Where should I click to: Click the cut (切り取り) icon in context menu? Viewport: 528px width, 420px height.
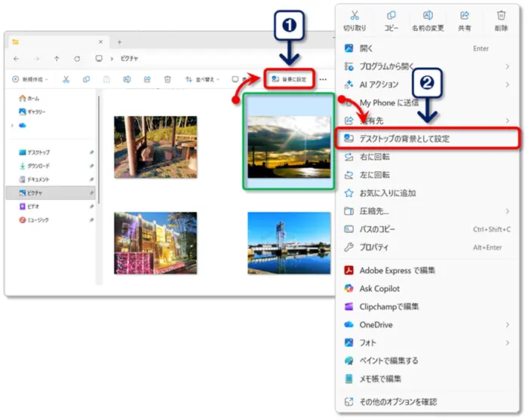354,15
